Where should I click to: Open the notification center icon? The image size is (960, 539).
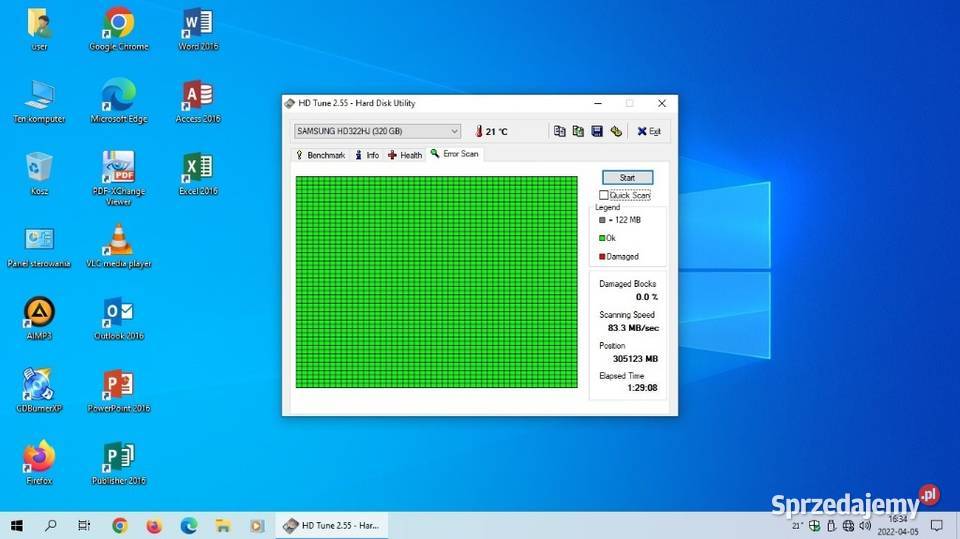(x=937, y=526)
